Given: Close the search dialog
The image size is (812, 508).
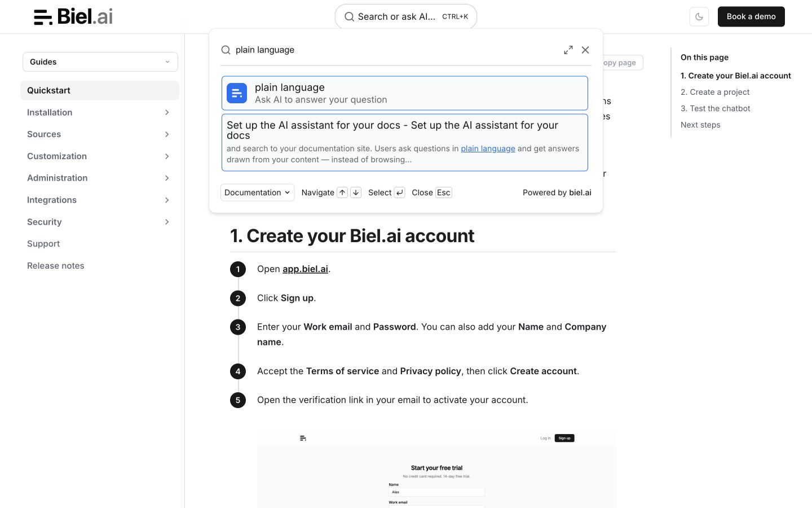Looking at the screenshot, I should coord(585,50).
